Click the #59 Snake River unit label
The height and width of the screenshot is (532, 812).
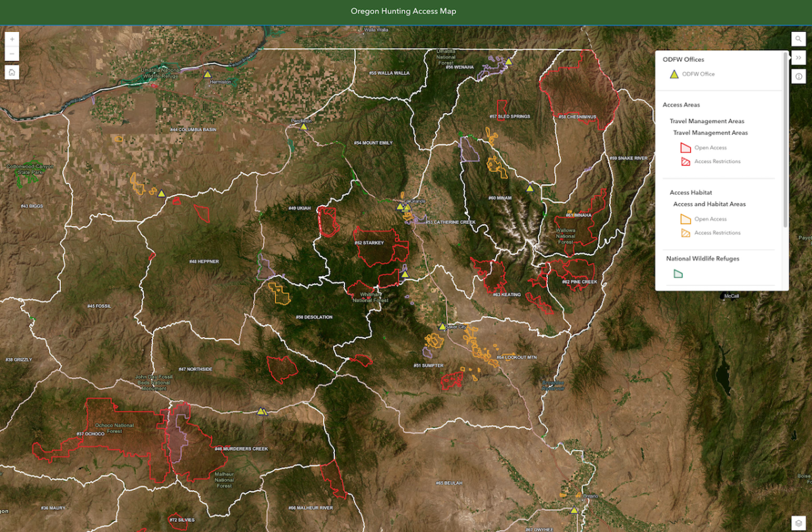(x=629, y=158)
